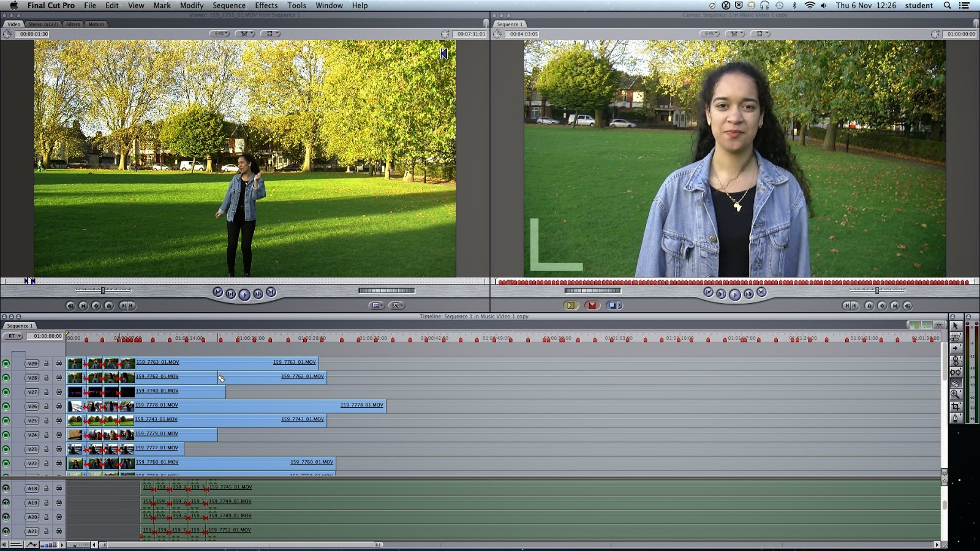Lock track V25
This screenshot has height=551, width=980.
point(46,421)
